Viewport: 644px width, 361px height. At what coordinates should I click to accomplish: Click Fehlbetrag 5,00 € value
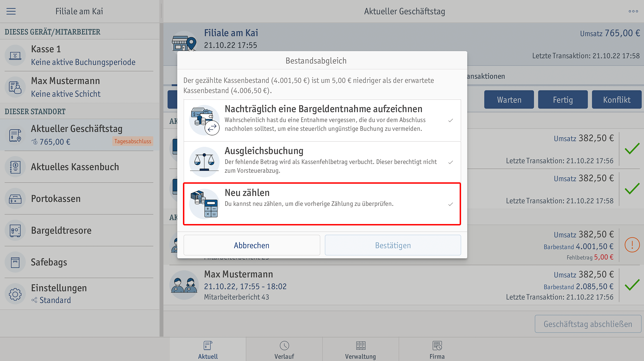pyautogui.click(x=590, y=257)
